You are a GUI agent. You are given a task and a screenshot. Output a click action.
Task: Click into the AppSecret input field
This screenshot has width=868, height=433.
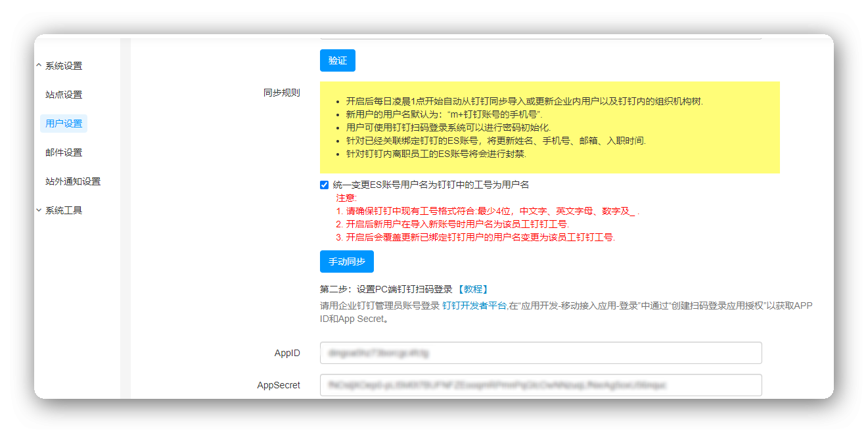[540, 385]
